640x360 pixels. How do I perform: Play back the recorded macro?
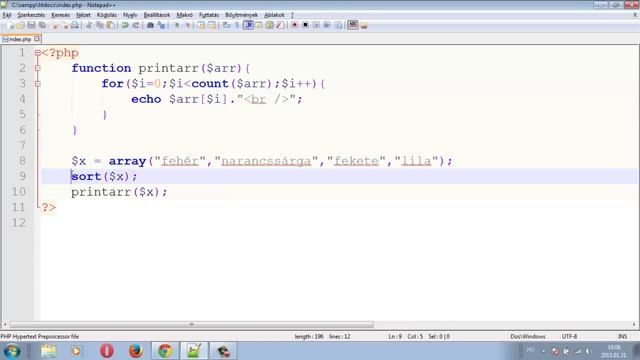click(316, 25)
